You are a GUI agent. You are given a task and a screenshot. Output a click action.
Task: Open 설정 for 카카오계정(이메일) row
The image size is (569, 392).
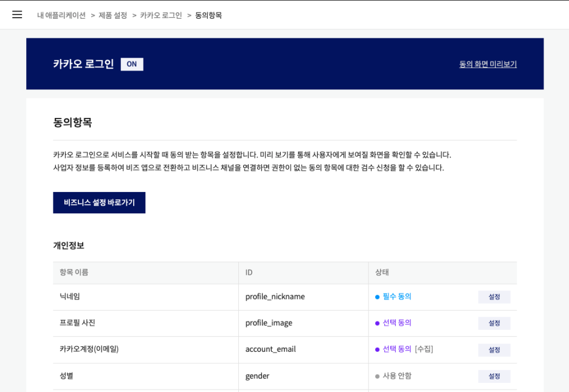click(494, 350)
